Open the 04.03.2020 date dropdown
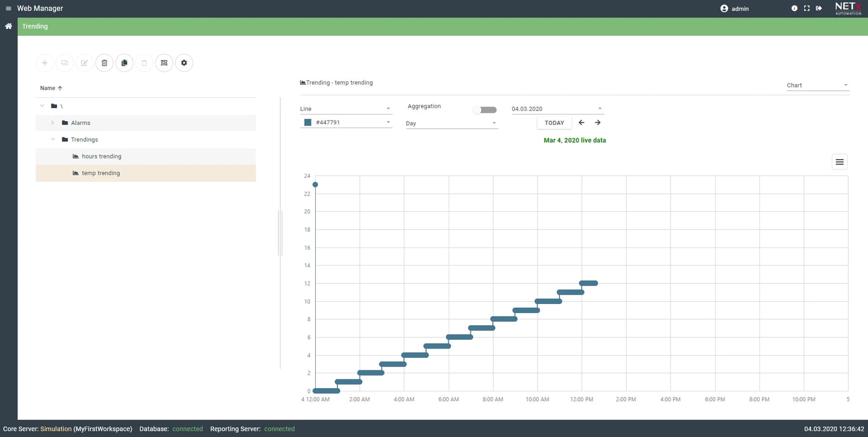This screenshot has height=437, width=868. pos(557,109)
